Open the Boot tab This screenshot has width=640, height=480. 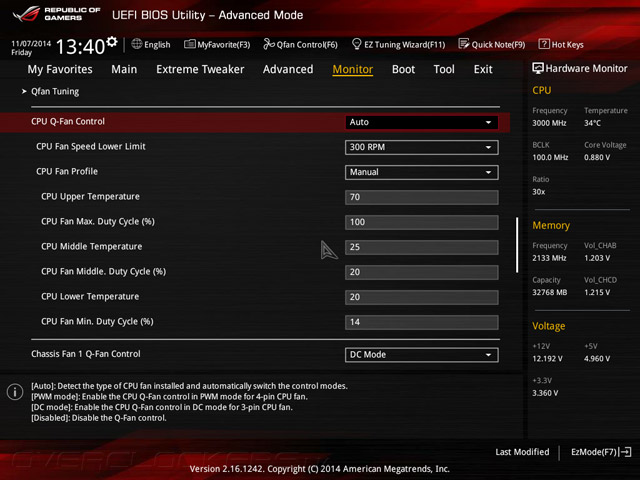pyautogui.click(x=403, y=69)
